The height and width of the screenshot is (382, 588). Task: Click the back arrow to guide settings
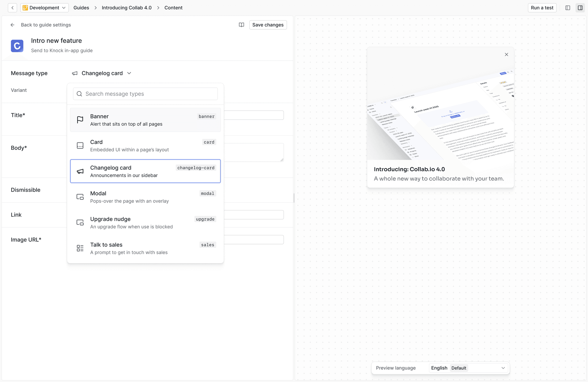pos(13,25)
